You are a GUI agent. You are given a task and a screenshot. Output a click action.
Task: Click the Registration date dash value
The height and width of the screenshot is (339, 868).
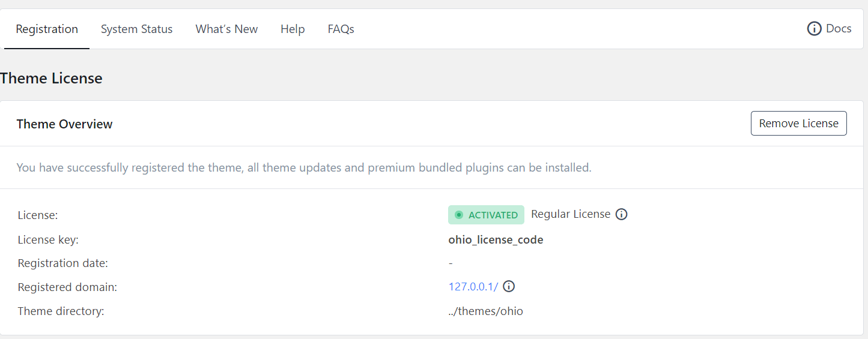[451, 263]
